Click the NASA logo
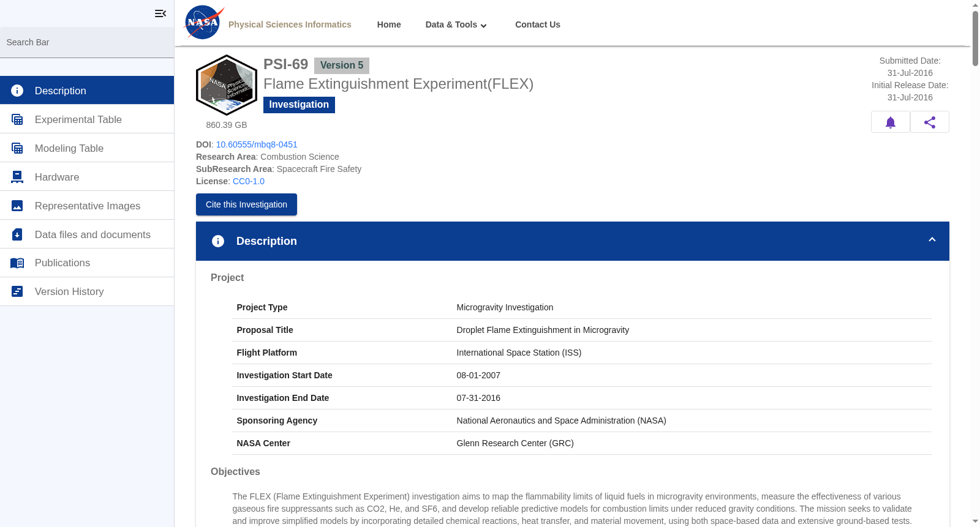Viewport: 980px width, 527px height. coord(204,23)
